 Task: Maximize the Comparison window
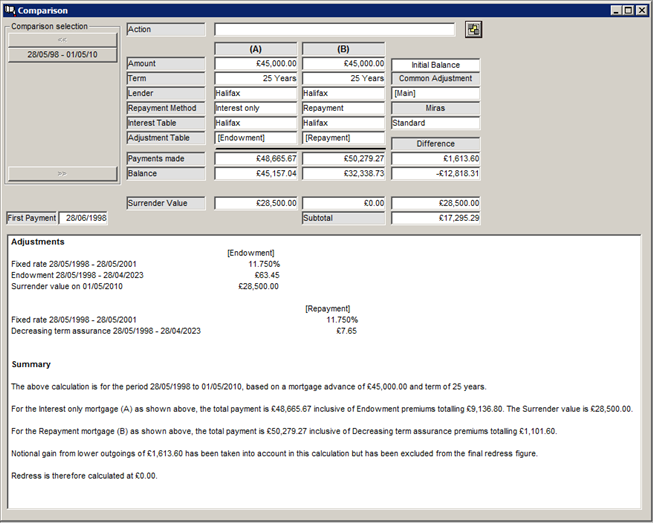(628, 10)
